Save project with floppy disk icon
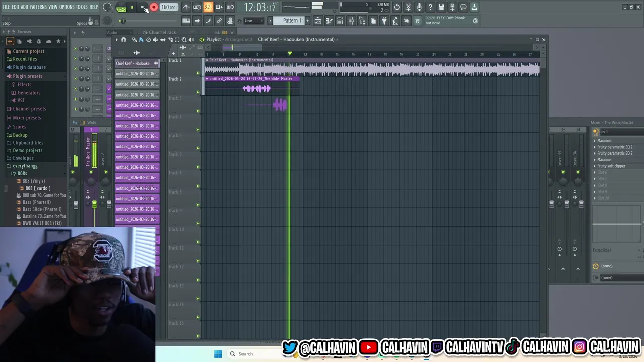The image size is (644, 362). [x=441, y=7]
